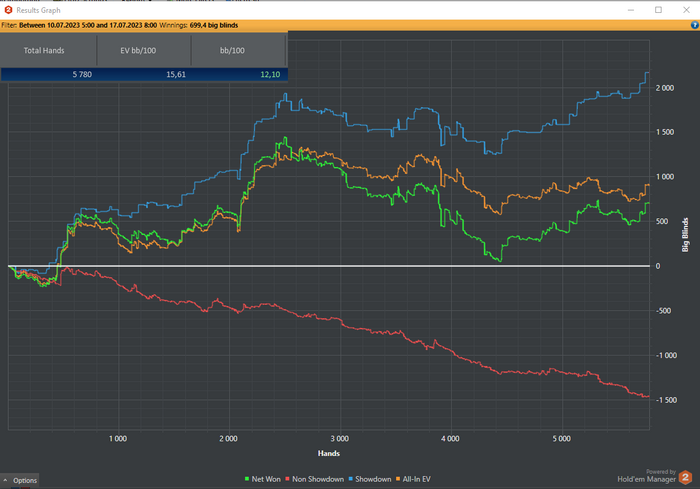The width and height of the screenshot is (700, 489).
Task: Close the Results Graph window
Action: pos(687,10)
